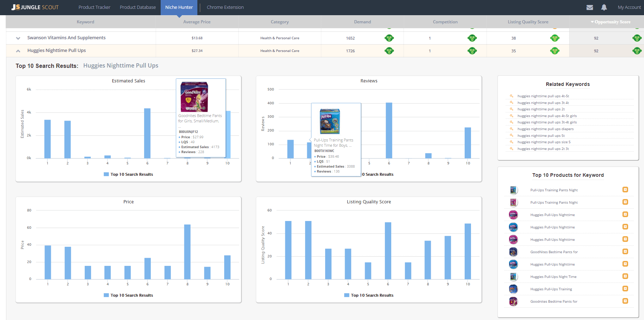The height and width of the screenshot is (320, 644).
Task: Click Listing Quality Score bar for result 10
Action: click(468, 251)
